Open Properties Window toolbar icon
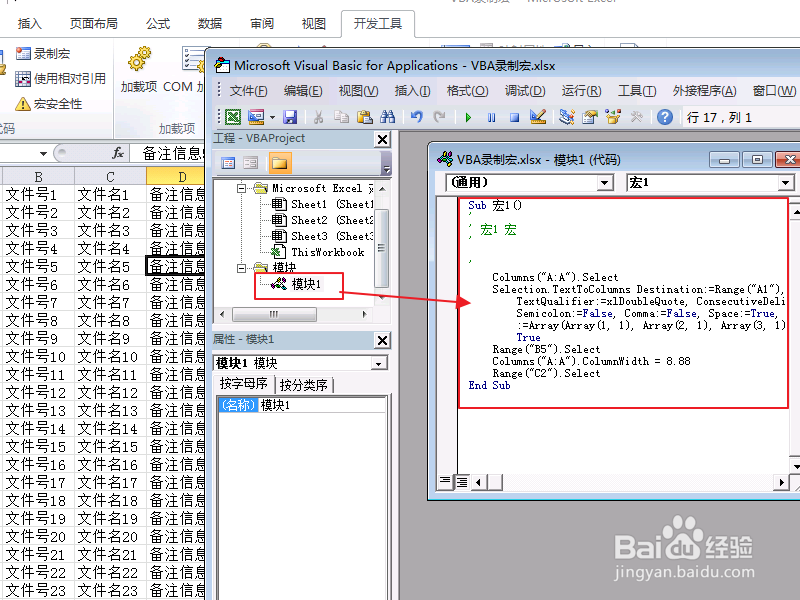 (590, 117)
